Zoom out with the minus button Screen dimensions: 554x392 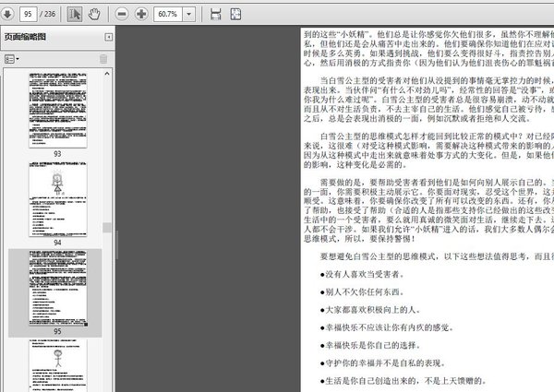point(122,14)
